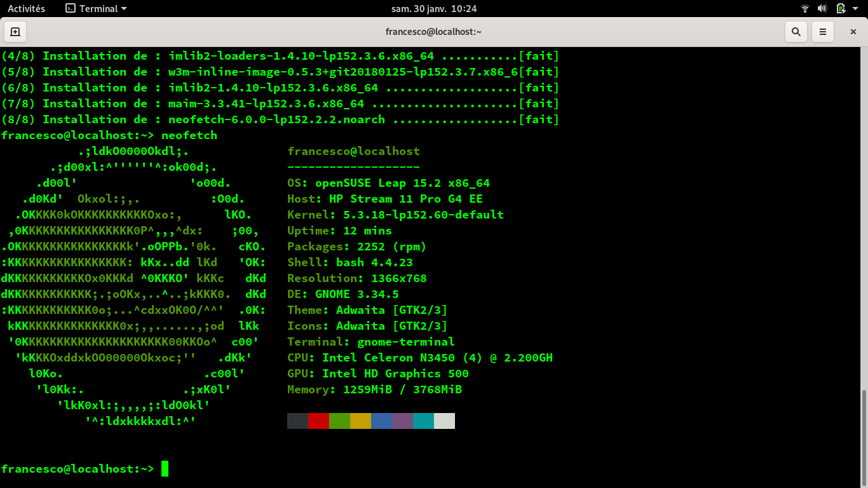Click the Terminal app icon in top bar
This screenshot has width=868, height=488.
click(x=71, y=9)
